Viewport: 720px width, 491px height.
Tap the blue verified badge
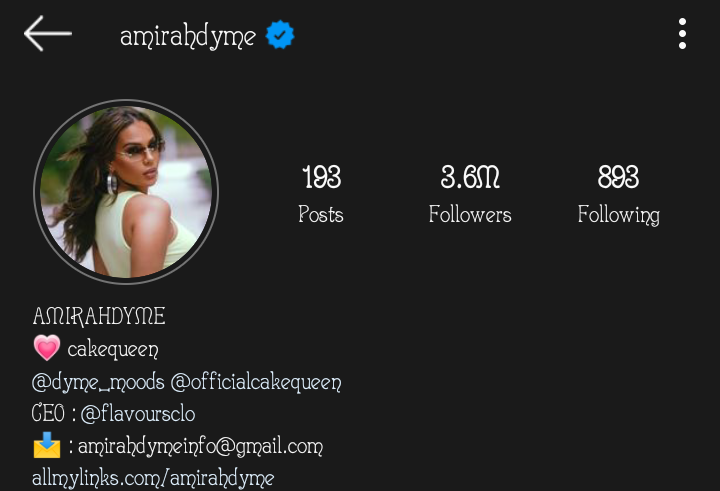pyautogui.click(x=280, y=34)
